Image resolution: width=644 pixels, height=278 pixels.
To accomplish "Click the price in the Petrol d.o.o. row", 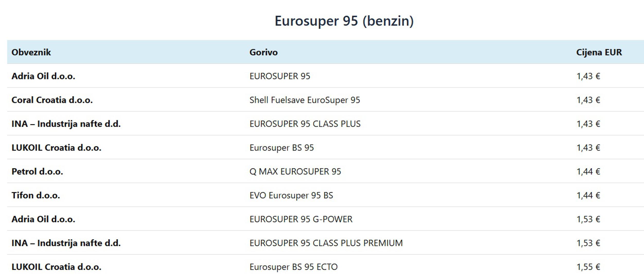I will click(588, 171).
